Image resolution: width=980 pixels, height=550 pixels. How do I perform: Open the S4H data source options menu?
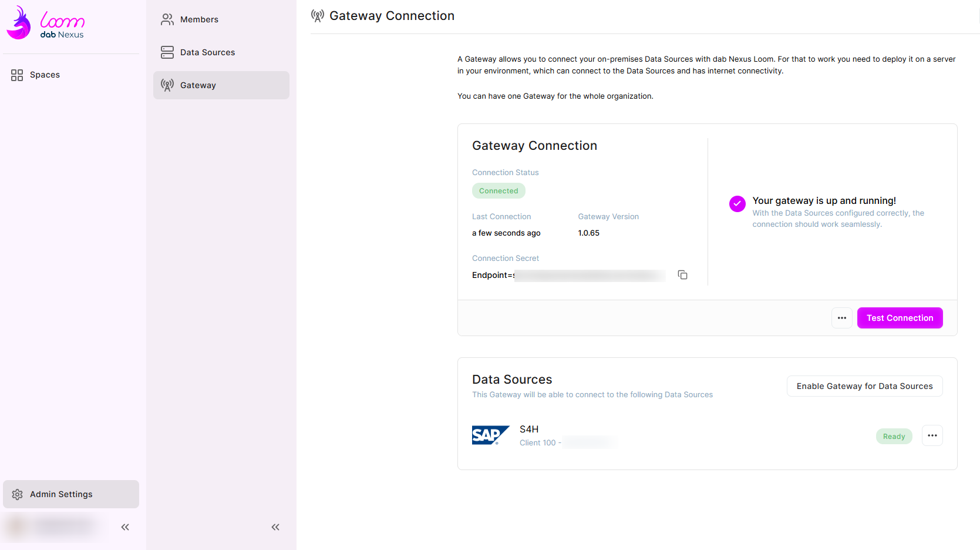tap(932, 435)
